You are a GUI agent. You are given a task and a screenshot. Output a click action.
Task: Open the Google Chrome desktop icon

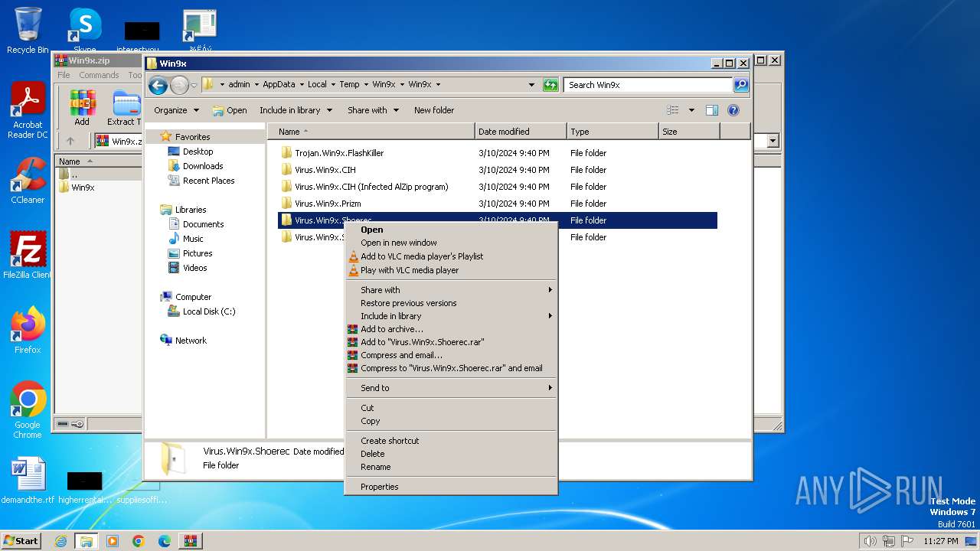pos(28,410)
